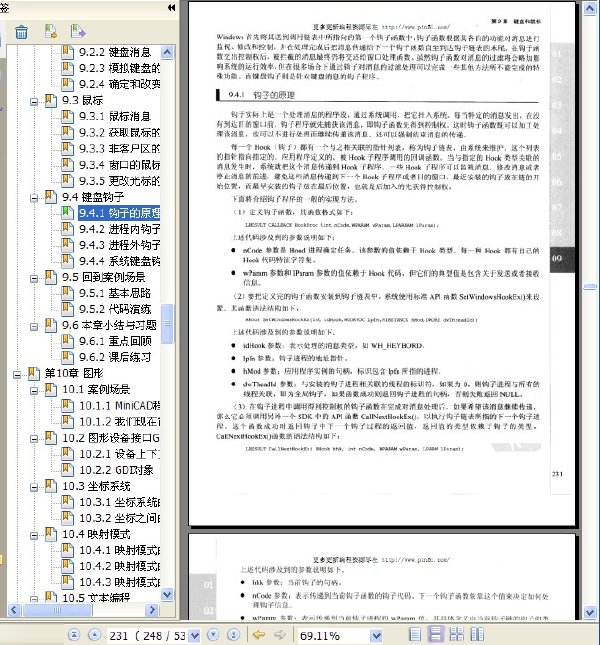
Task: Click the bookmark icon of 10.1.2 我们现在
Action: click(67, 422)
